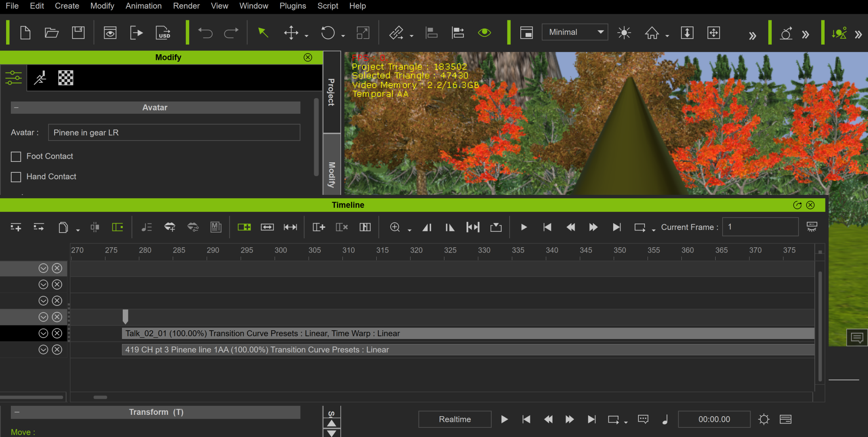Select the 419 CH pt 3 Pinene line clip

click(468, 350)
